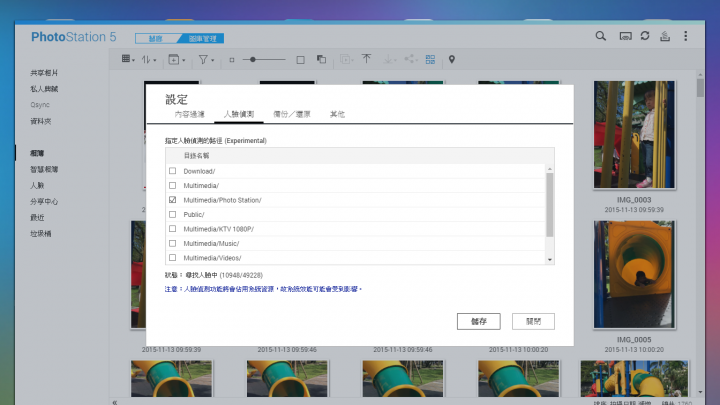Click the playground overview thumbnail, bottom-right row
720x405 pixels.
(x=634, y=379)
